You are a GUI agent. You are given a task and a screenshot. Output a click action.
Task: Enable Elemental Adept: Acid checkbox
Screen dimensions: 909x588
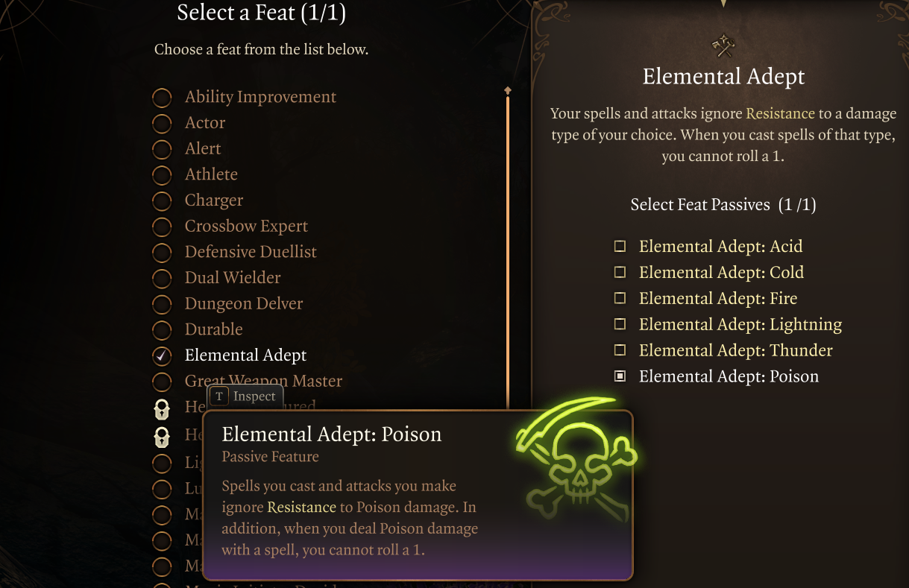(620, 247)
